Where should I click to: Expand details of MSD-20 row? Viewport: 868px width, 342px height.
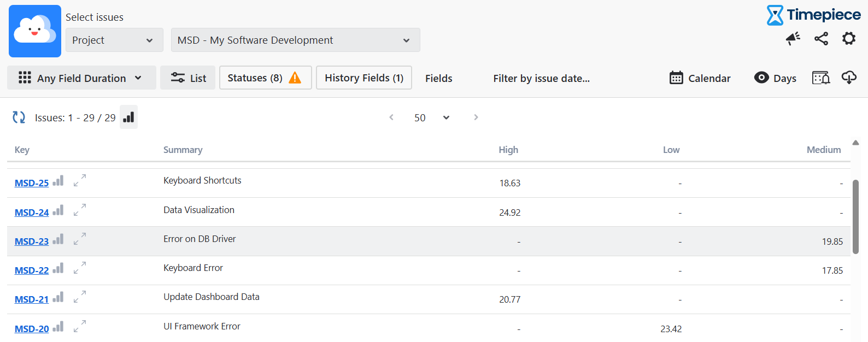pos(80,326)
